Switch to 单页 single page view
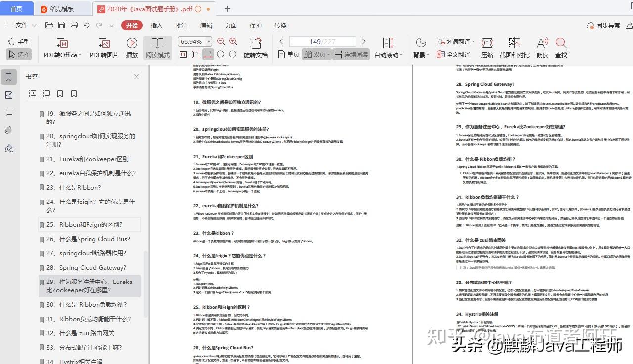 click(289, 55)
